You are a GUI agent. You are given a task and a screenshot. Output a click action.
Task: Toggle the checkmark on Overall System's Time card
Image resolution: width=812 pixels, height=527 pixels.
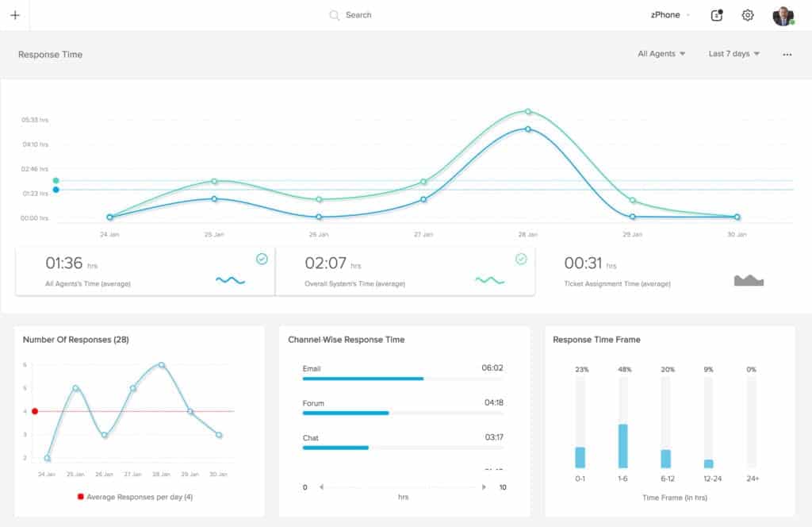[521, 259]
